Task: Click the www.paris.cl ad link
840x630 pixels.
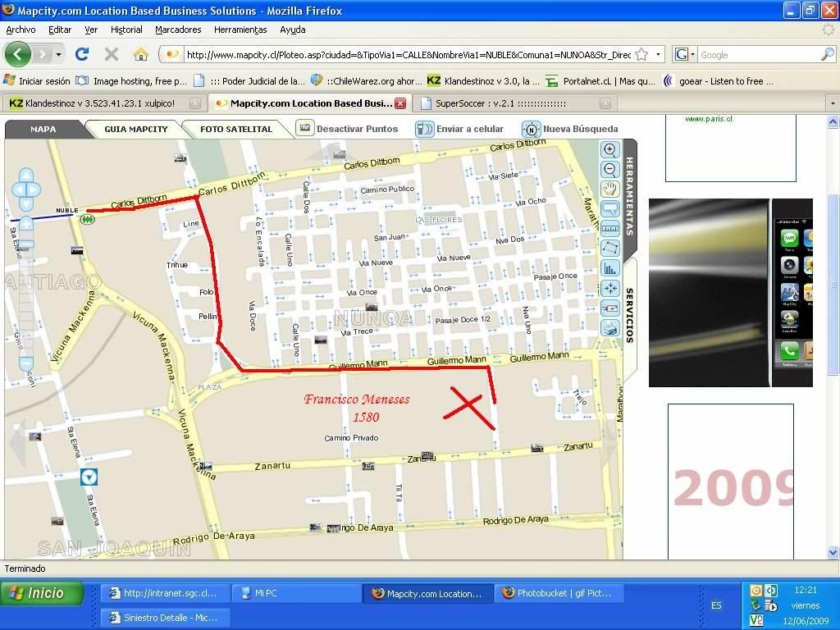Action: click(708, 119)
